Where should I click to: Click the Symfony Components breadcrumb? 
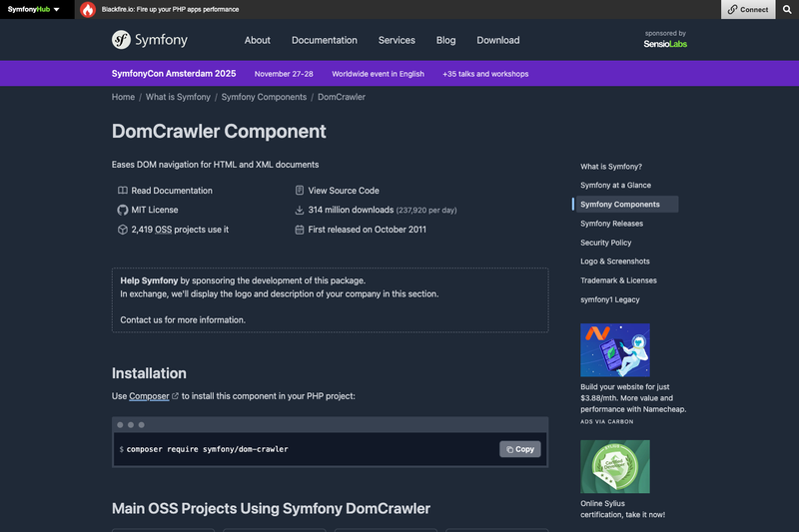tap(264, 97)
